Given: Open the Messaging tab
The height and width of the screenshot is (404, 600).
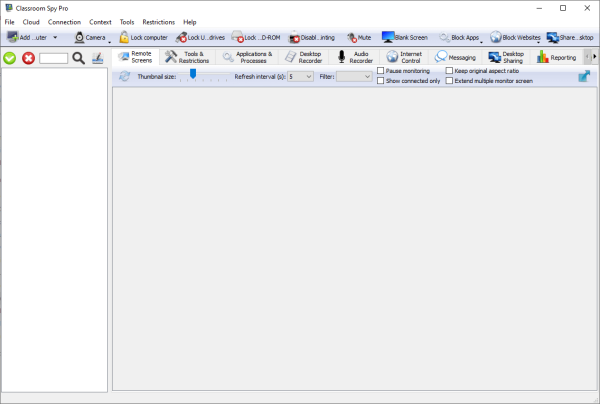Looking at the screenshot, I should (x=455, y=57).
